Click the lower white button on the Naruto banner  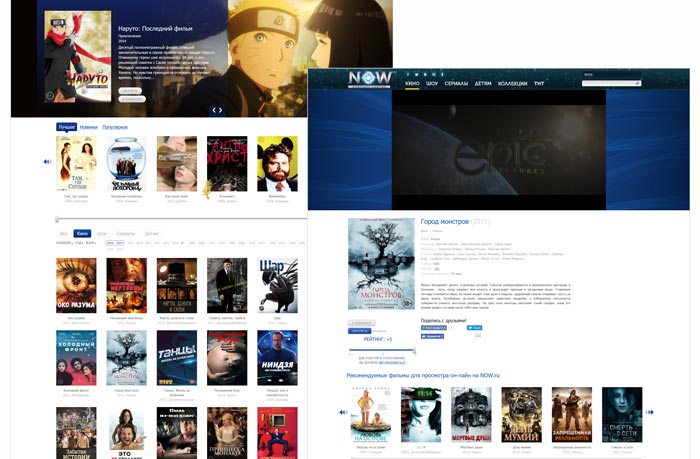click(132, 99)
